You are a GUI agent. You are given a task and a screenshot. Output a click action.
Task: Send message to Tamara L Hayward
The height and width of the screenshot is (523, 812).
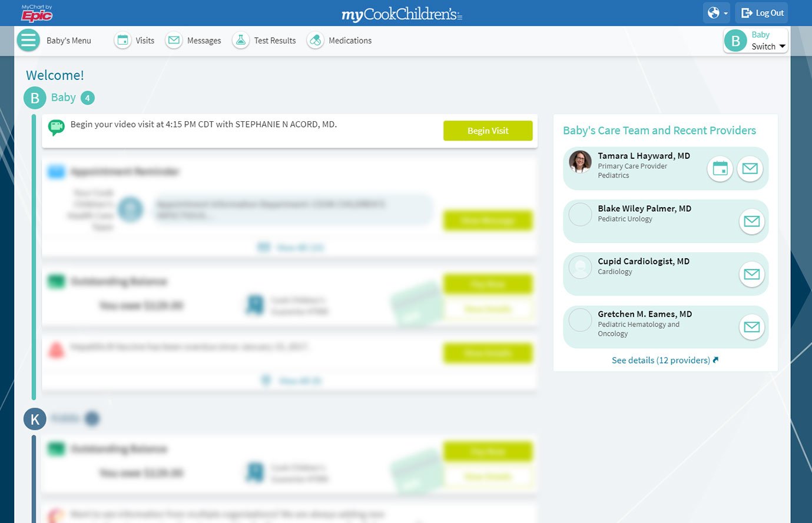pos(750,169)
